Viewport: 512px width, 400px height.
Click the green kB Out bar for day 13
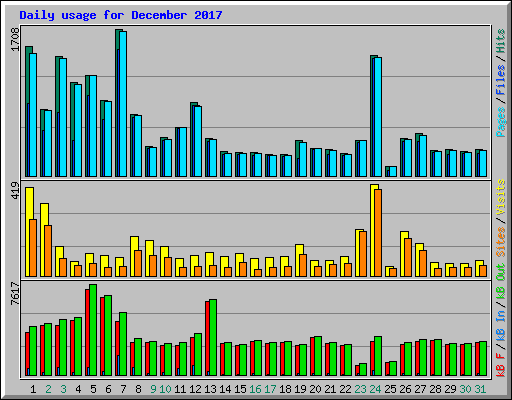[213, 337]
